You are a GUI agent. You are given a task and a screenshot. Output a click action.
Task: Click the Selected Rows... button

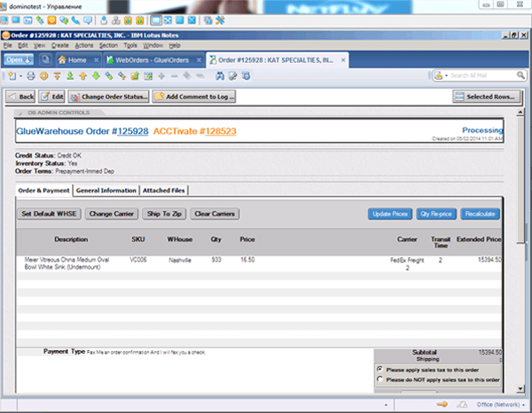[x=487, y=97]
